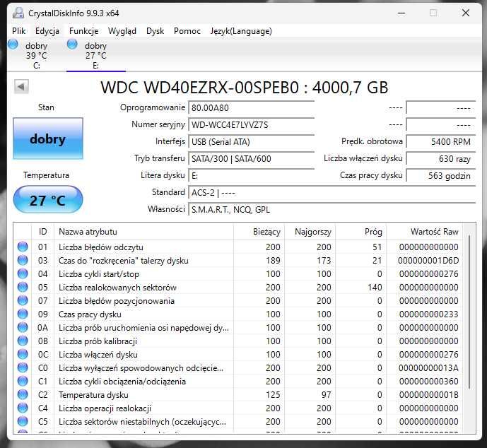Click the CrystalDiskInfo app icon in title bar

[18, 13]
